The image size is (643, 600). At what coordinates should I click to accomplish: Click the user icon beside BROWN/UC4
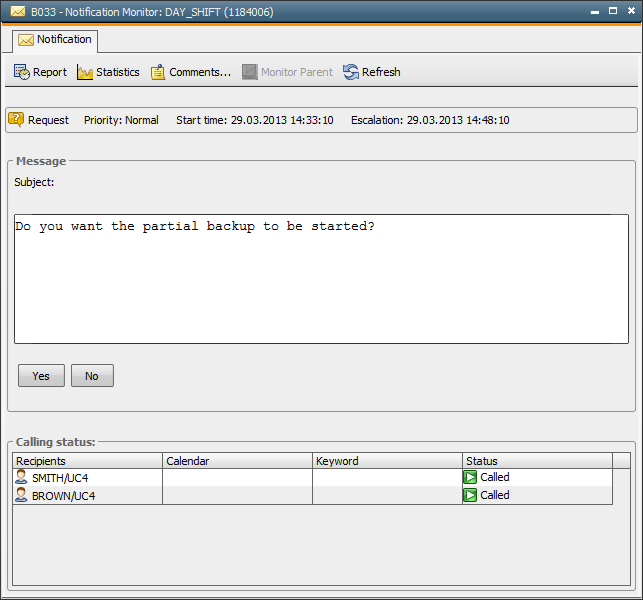pyautogui.click(x=21, y=495)
